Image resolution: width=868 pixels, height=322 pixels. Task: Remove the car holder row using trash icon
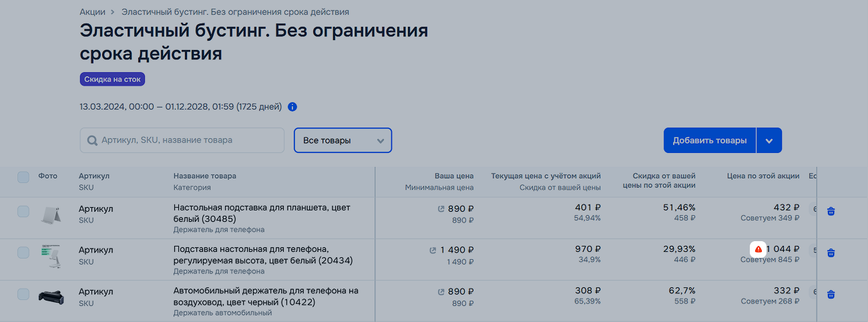[x=831, y=295]
